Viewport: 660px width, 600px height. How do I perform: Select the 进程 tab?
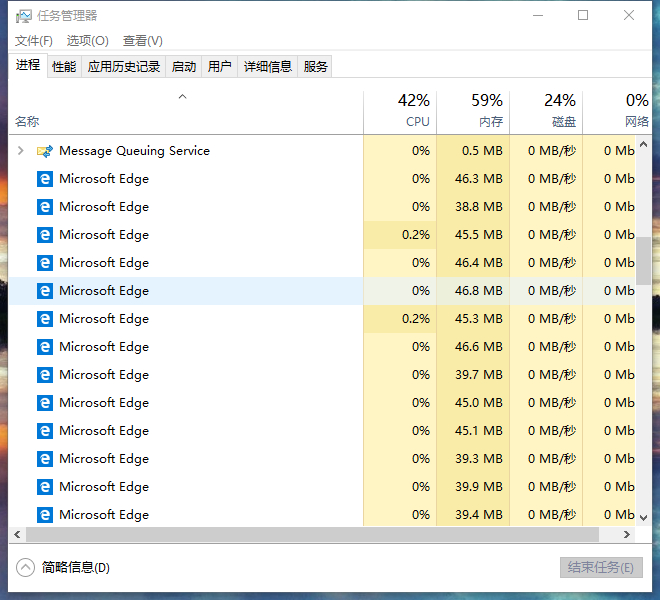tap(28, 65)
